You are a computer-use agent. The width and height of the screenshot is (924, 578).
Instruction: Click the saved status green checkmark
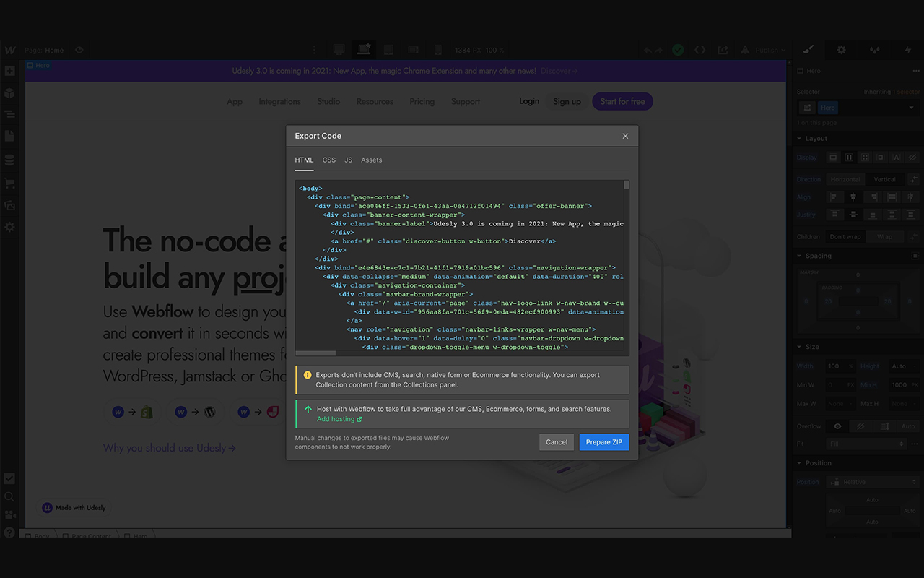(677, 50)
